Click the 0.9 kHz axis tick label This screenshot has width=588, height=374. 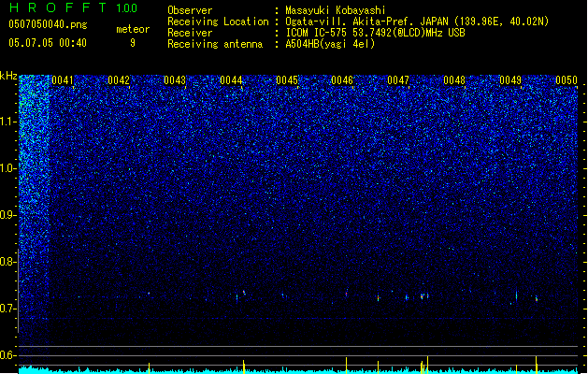(8, 215)
